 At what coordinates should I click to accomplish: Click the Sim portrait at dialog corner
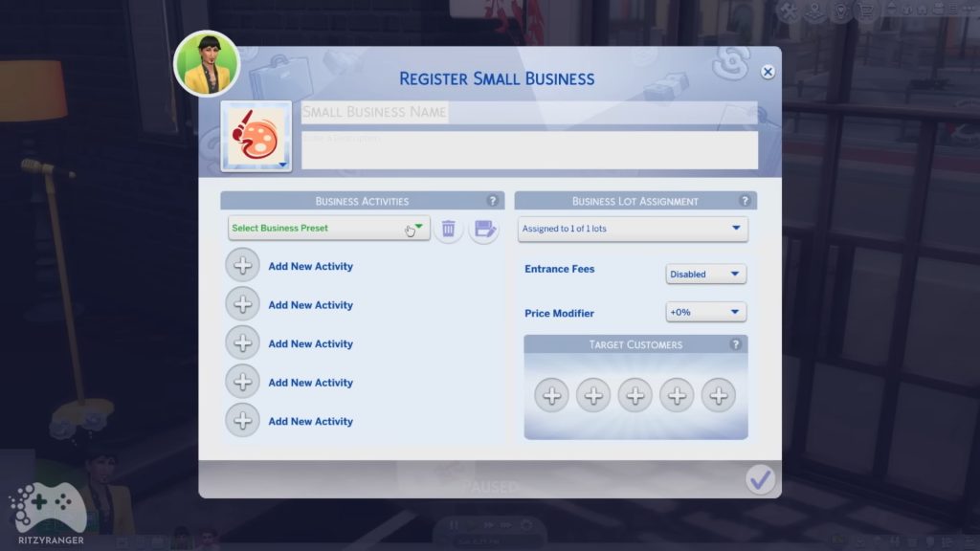pyautogui.click(x=207, y=64)
